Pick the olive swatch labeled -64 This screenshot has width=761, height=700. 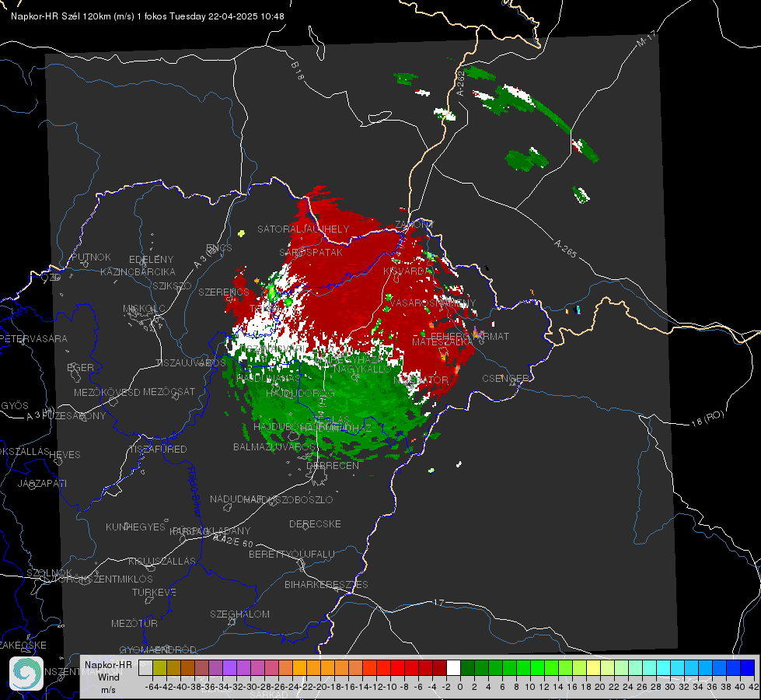pyautogui.click(x=159, y=667)
